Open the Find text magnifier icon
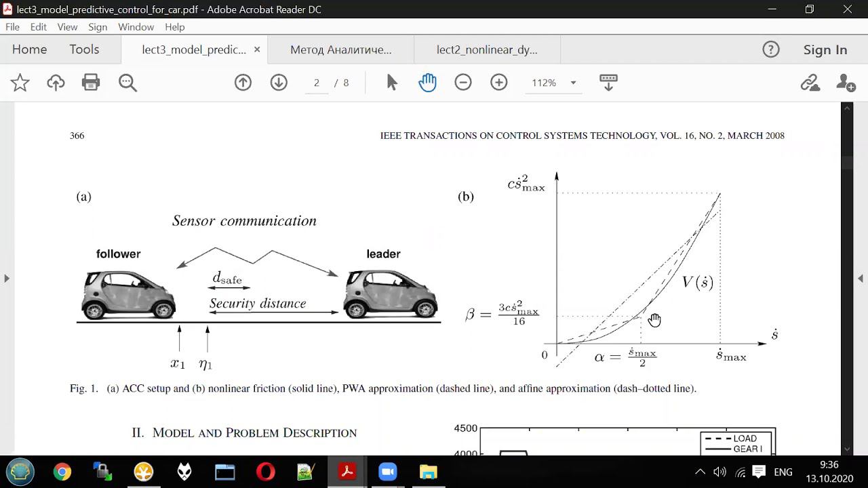 127,83
